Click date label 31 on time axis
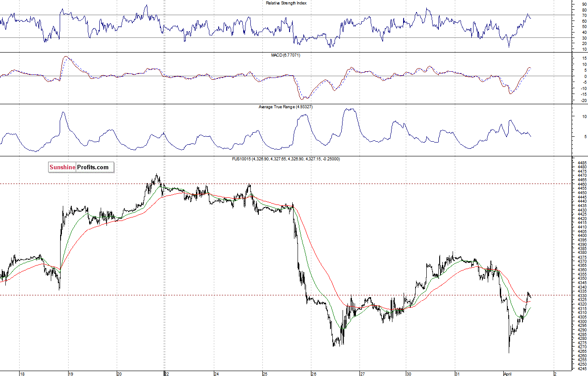 (457, 374)
